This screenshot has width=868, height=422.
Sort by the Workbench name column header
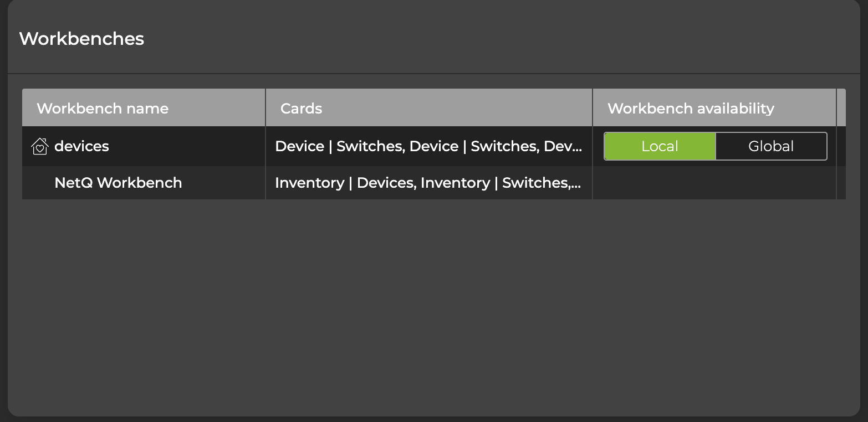pos(103,108)
